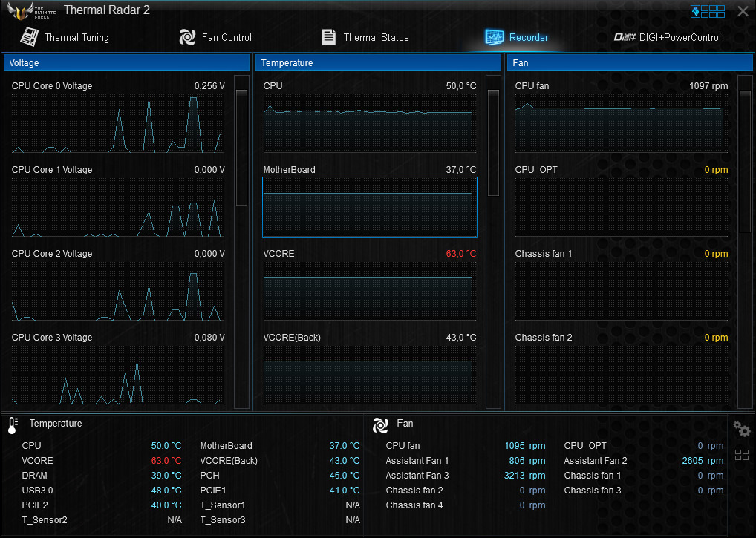The height and width of the screenshot is (538, 756).
Task: Click the blue suite icon beside the close button
Action: 695,12
